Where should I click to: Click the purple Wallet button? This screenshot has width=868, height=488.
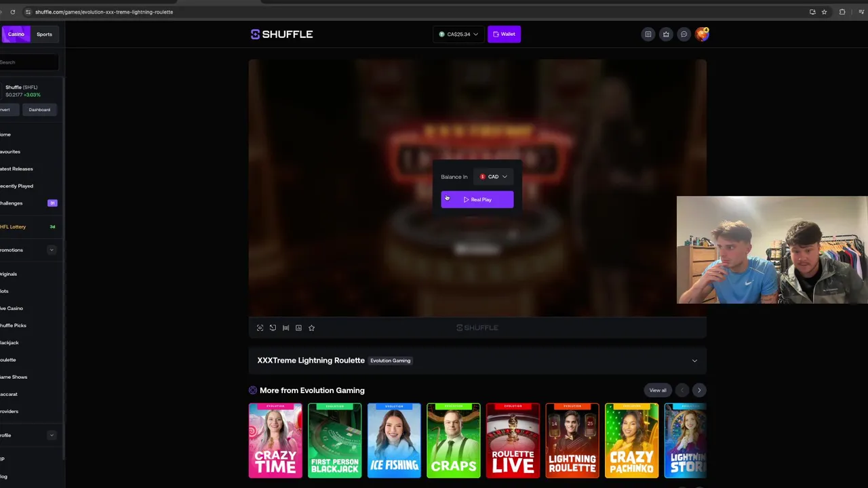tap(504, 34)
